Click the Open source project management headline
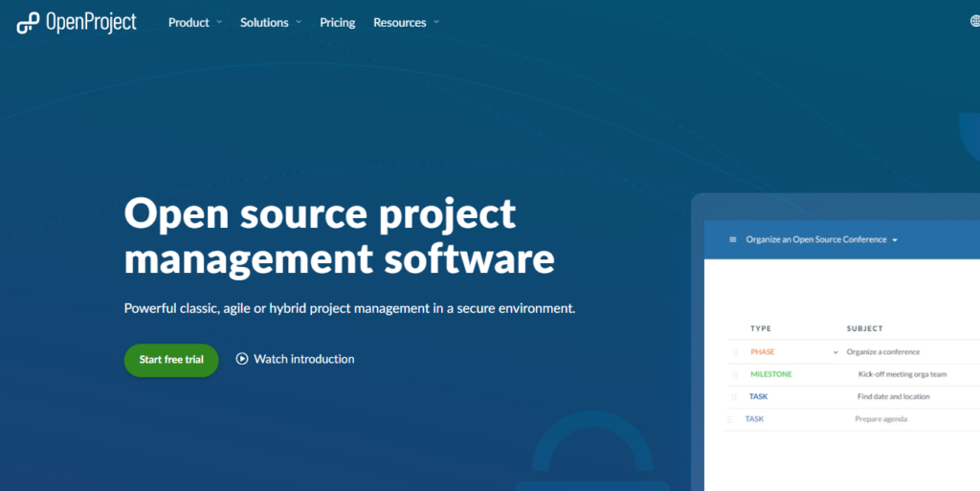This screenshot has height=491, width=980. pyautogui.click(x=340, y=235)
